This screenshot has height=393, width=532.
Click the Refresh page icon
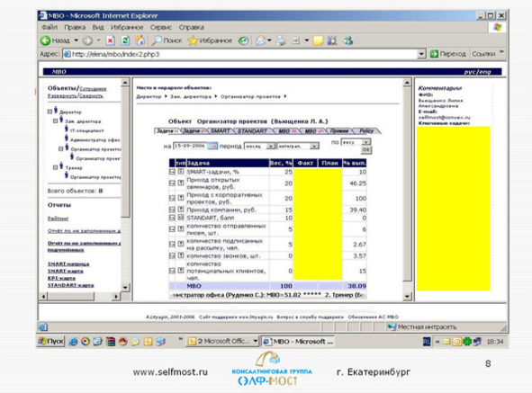(x=125, y=40)
